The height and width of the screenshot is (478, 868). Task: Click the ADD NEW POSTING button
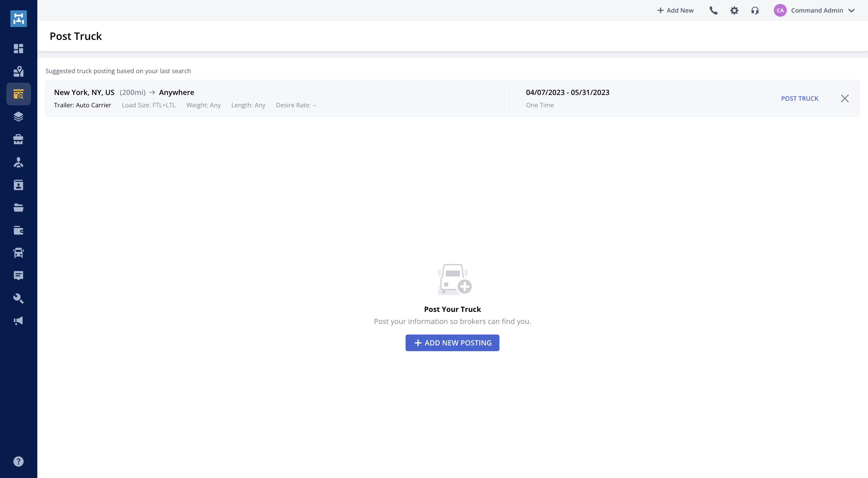point(452,343)
